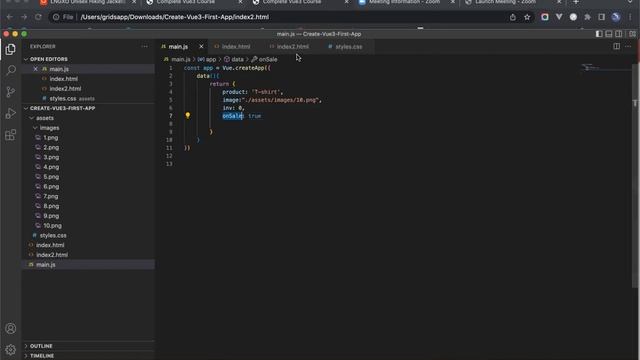Screen dimensions: 640x360
Task: Click the browser share icon
Action: pyautogui.click(x=513, y=17)
